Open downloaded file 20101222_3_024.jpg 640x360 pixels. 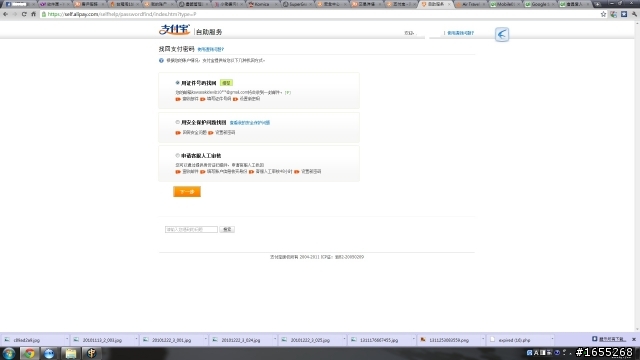coord(241,340)
